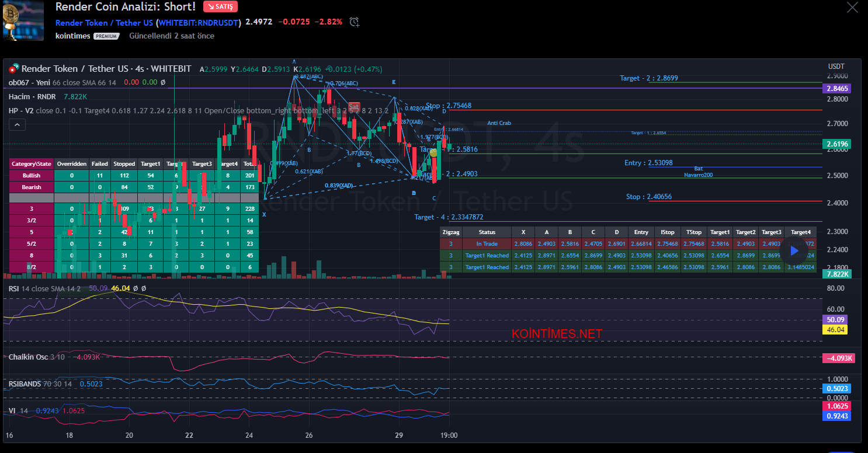This screenshot has width=868, height=453.
Task: Click the Status column header
Action: pyautogui.click(x=487, y=232)
